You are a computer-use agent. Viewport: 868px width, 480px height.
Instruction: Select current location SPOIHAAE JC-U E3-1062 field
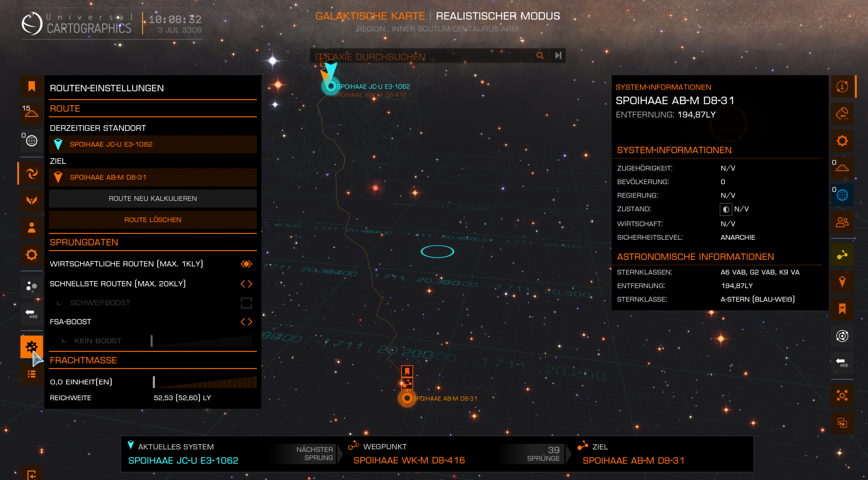(153, 144)
